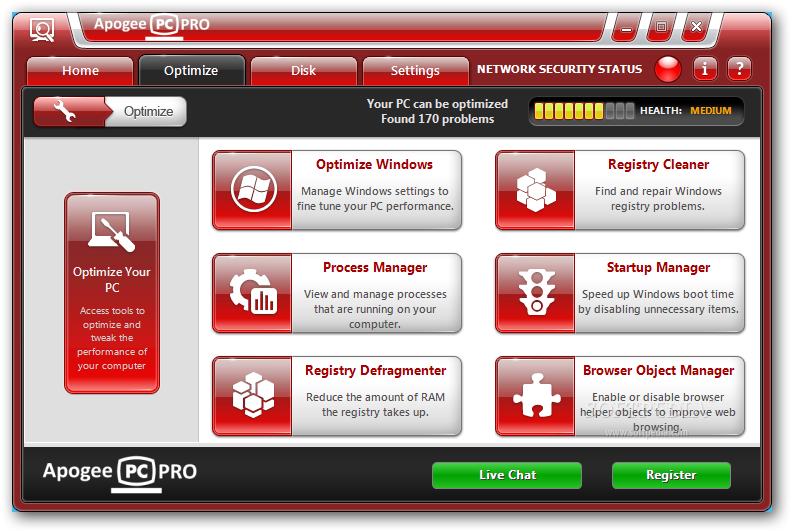Image resolution: width=792 pixels, height=532 pixels.
Task: Click the Optimize breadcrumb label
Action: pos(148,111)
